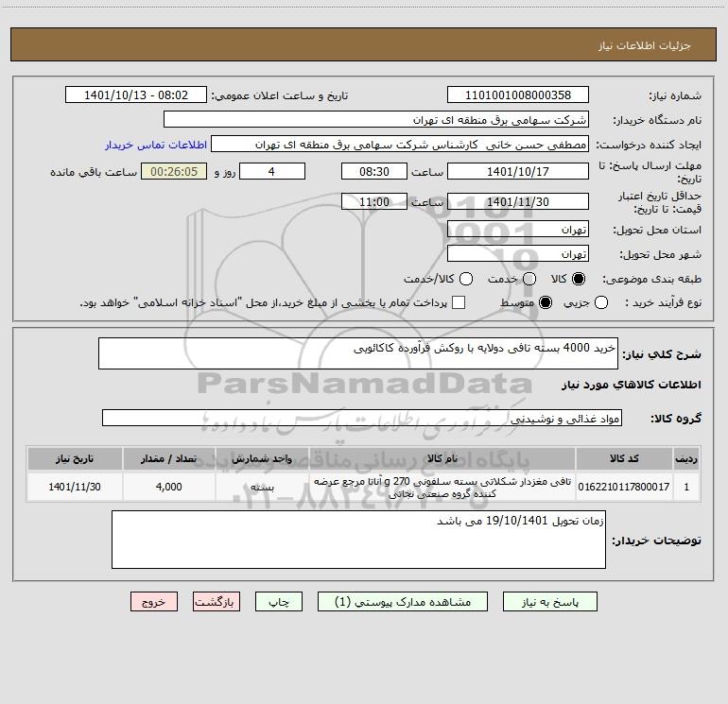Click the خروج exit button

154,601
